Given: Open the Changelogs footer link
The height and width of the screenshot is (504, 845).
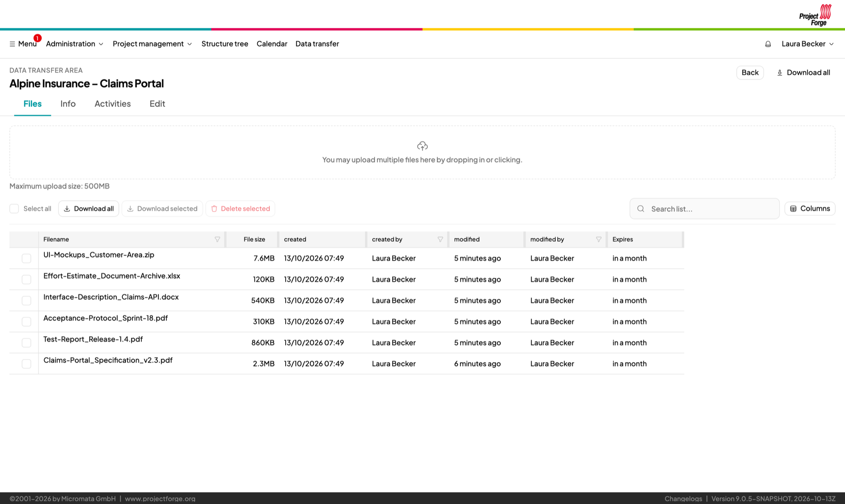Looking at the screenshot, I should 683,498.
